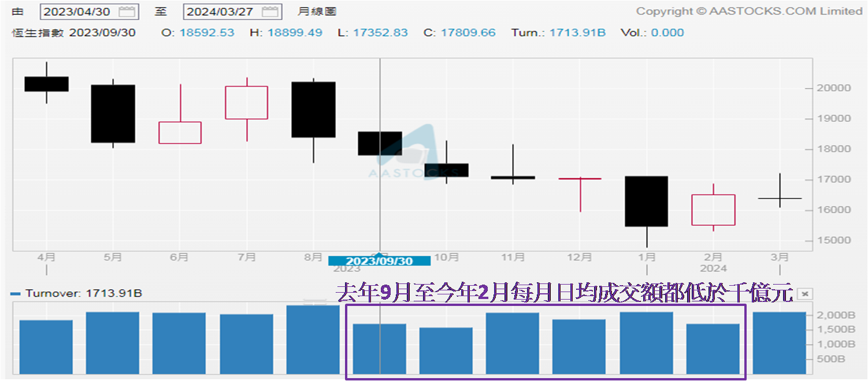Open the end date calendar picker
Viewport: 868px width, 381px height.
269,12
